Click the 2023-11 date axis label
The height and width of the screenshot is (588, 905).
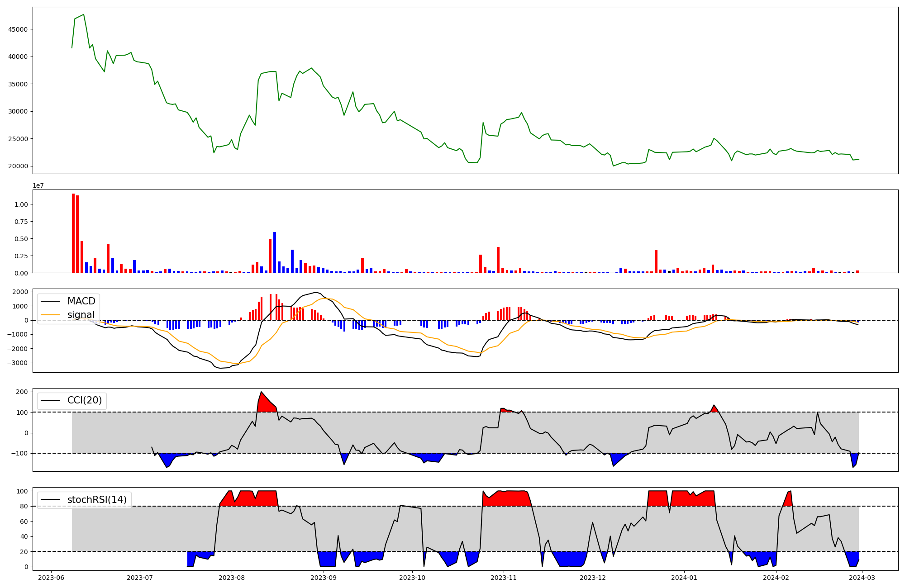tap(504, 578)
